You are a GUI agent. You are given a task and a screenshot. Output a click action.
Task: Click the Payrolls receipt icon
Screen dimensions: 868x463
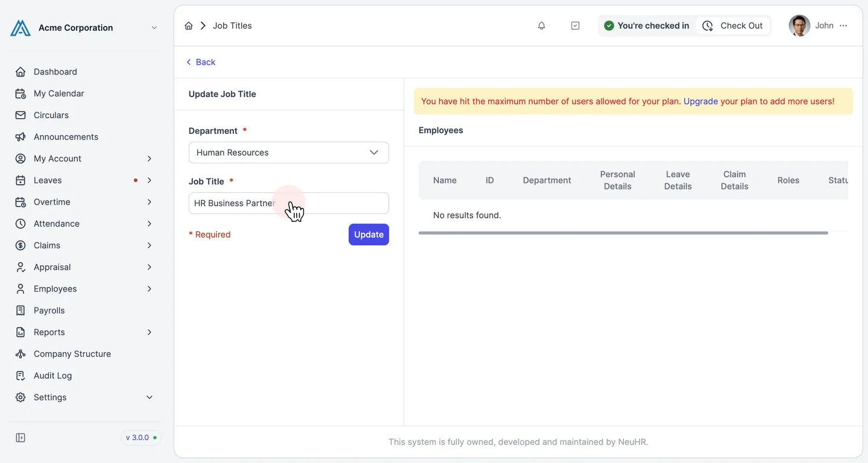coord(20,310)
